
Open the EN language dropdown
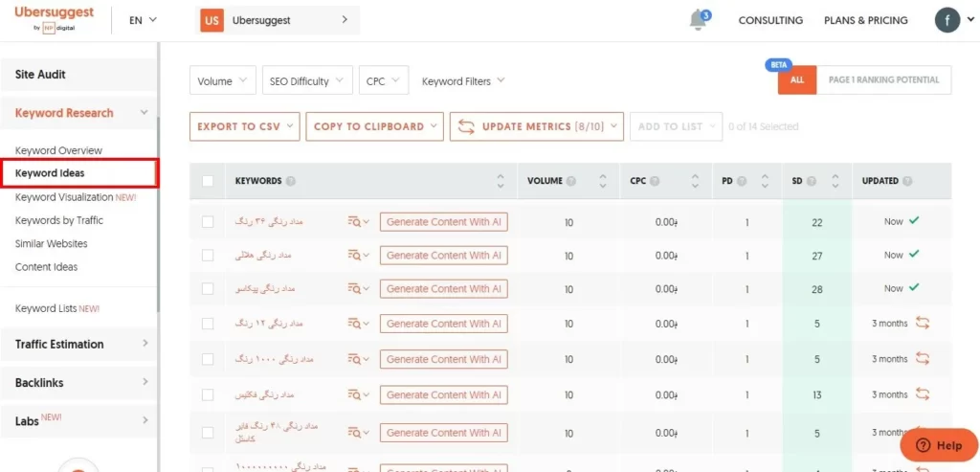(x=144, y=20)
